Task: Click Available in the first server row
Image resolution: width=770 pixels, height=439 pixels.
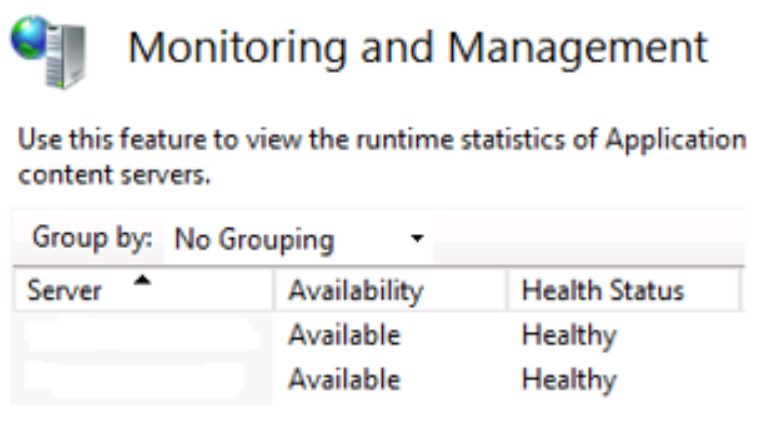Action: tap(344, 336)
